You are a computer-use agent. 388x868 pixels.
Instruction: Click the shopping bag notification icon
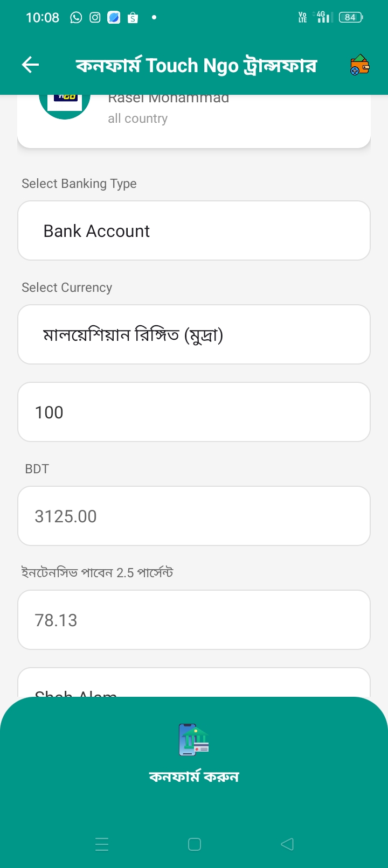tap(133, 18)
